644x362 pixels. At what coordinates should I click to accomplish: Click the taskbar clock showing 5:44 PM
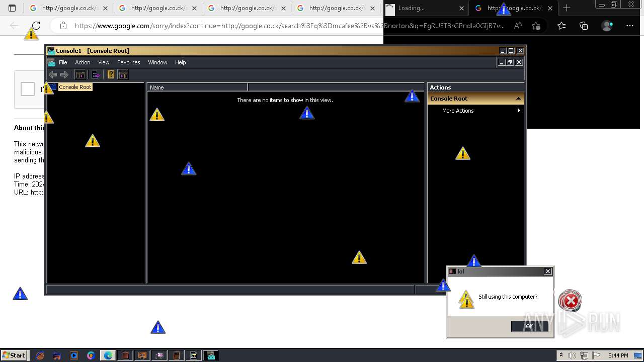point(618,355)
